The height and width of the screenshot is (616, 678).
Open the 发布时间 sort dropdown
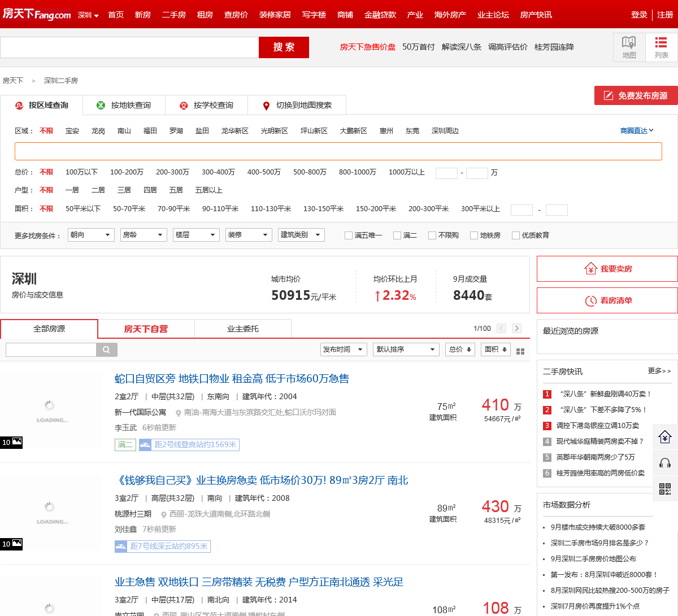click(x=344, y=349)
